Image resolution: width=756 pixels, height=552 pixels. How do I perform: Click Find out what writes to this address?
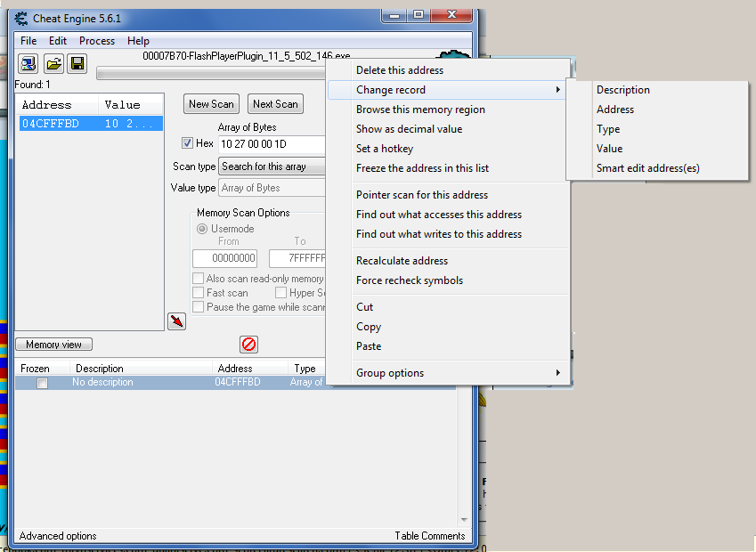tap(439, 234)
